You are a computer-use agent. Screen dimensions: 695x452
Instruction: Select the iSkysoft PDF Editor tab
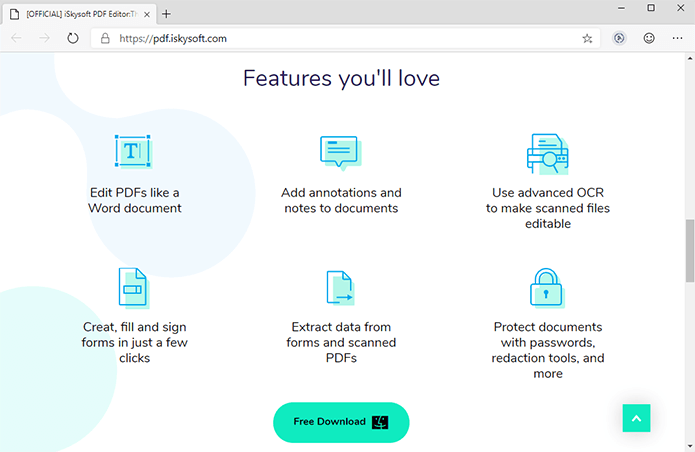(x=80, y=14)
